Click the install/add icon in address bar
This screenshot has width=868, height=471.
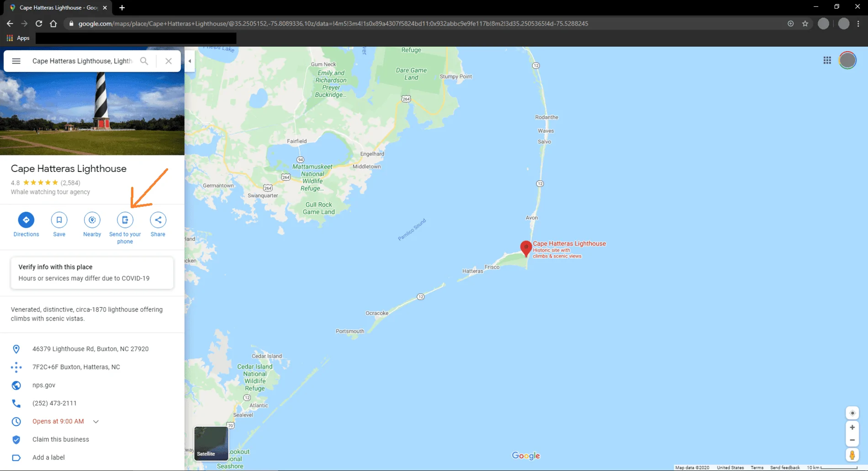tap(790, 23)
